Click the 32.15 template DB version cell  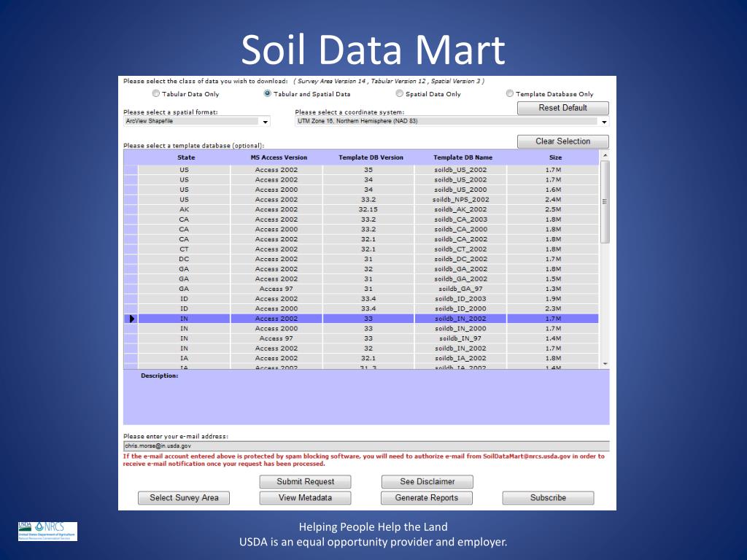tap(368, 209)
